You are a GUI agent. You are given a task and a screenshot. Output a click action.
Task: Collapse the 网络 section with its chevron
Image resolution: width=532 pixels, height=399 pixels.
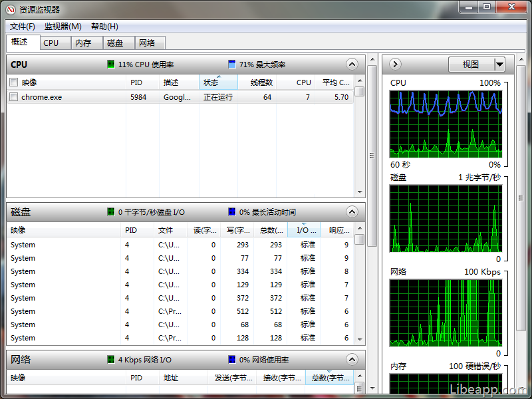[x=352, y=359]
